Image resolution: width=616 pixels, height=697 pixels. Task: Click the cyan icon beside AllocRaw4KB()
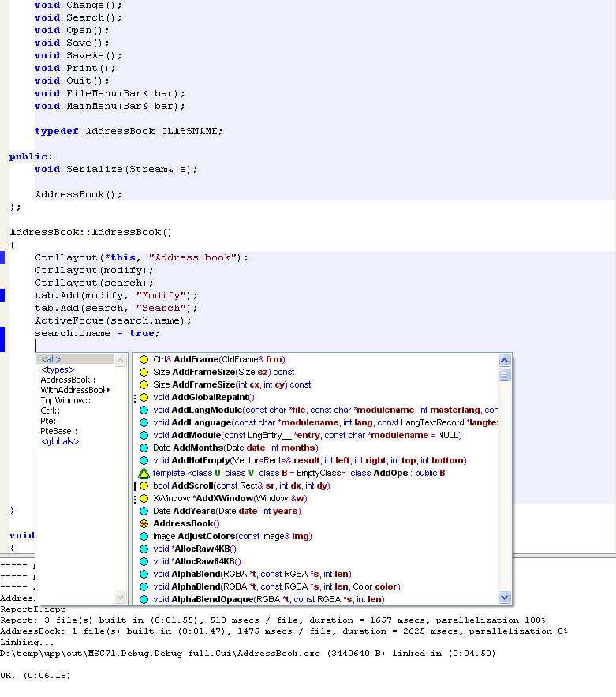pyautogui.click(x=144, y=549)
